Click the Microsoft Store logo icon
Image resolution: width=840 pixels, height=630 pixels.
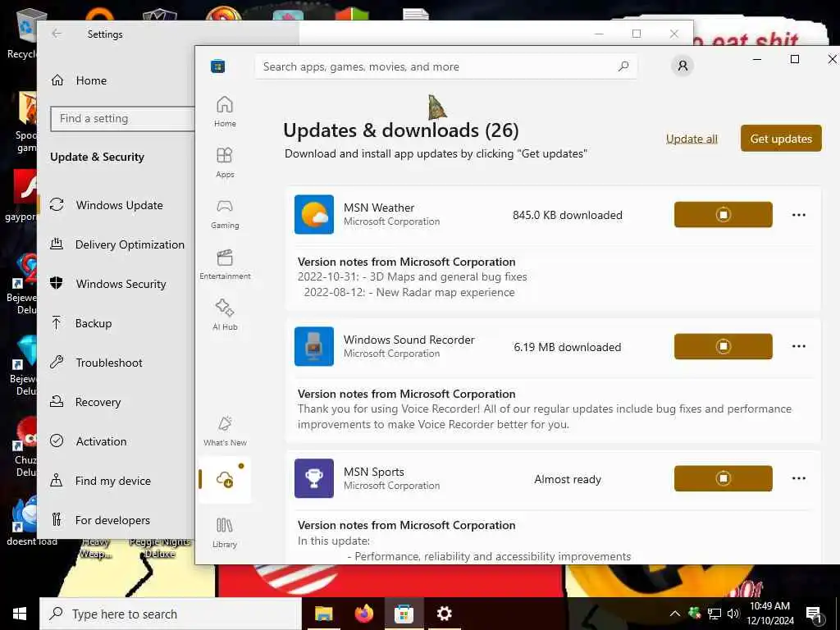click(218, 66)
